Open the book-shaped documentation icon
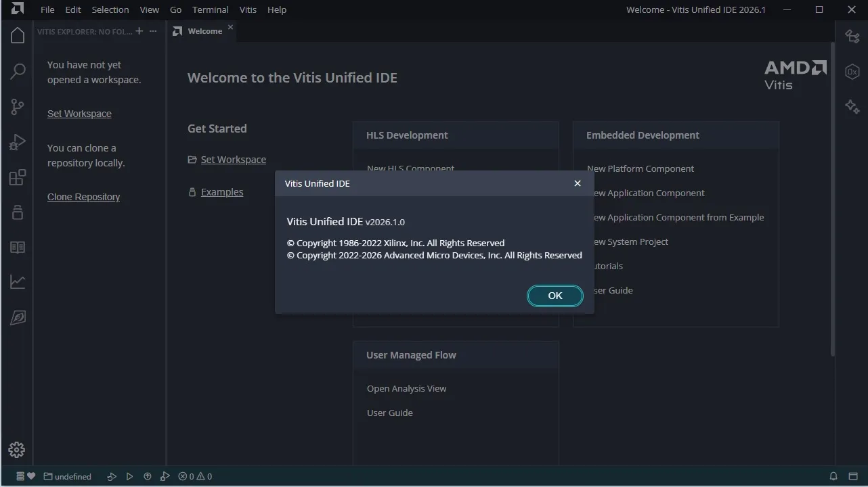868x487 pixels. [18, 247]
